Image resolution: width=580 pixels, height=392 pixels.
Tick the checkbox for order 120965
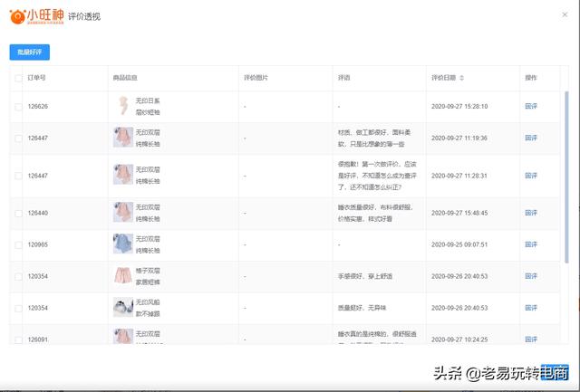tap(19, 244)
